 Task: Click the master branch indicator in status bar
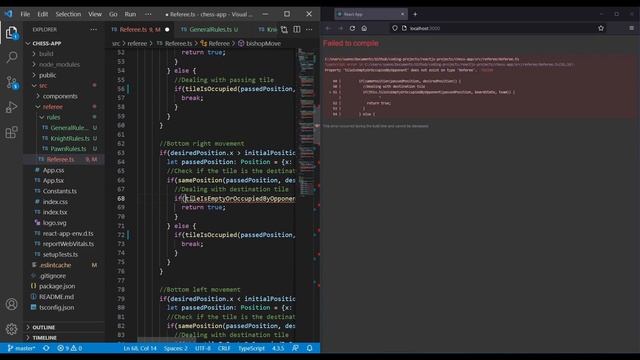coord(21,348)
